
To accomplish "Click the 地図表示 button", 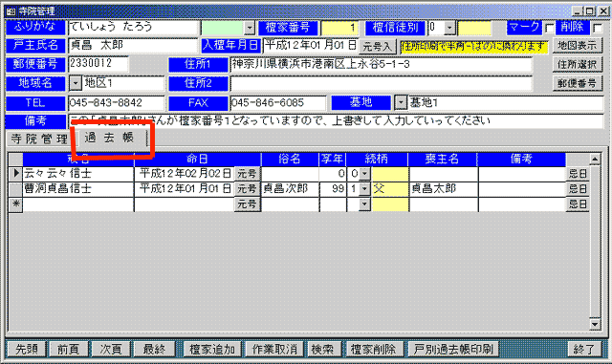I will 577,46.
